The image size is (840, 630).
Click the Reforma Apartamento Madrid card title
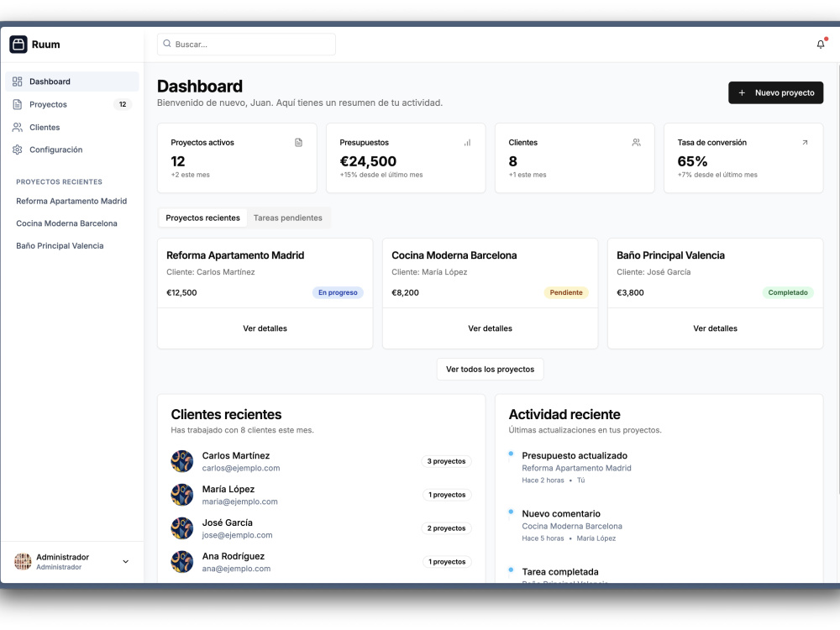point(235,255)
